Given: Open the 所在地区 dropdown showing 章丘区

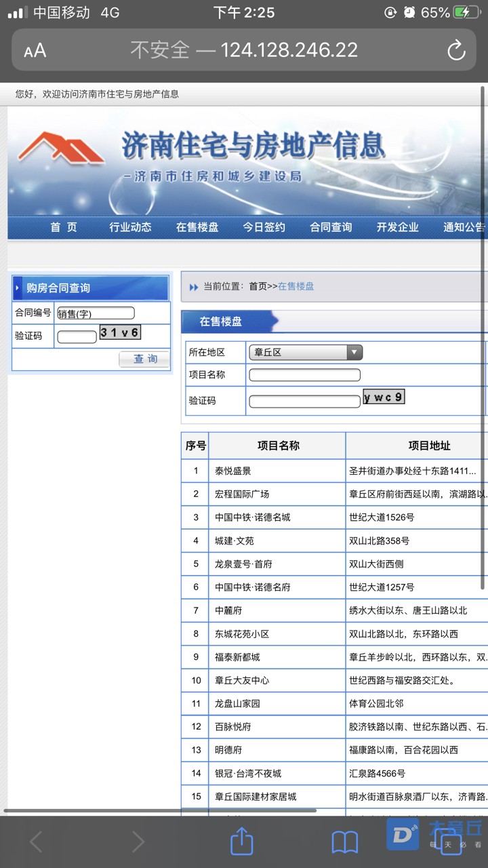Looking at the screenshot, I should click(x=306, y=352).
